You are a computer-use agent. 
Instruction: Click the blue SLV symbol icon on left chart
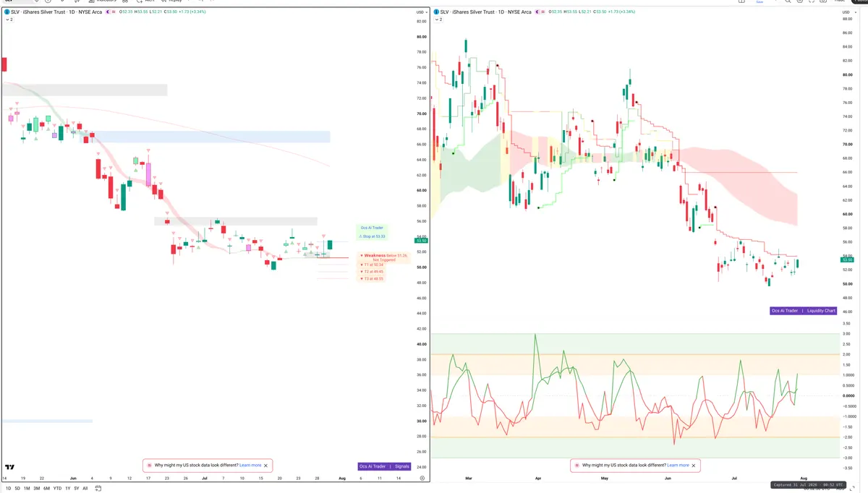pyautogui.click(x=7, y=12)
